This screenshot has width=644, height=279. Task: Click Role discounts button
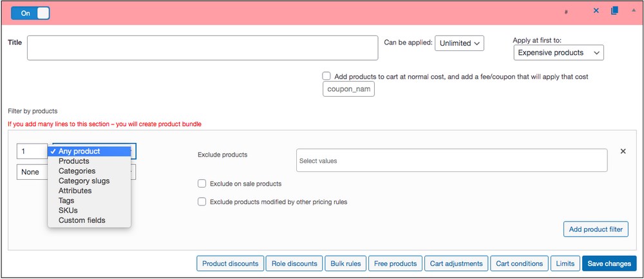pos(294,264)
